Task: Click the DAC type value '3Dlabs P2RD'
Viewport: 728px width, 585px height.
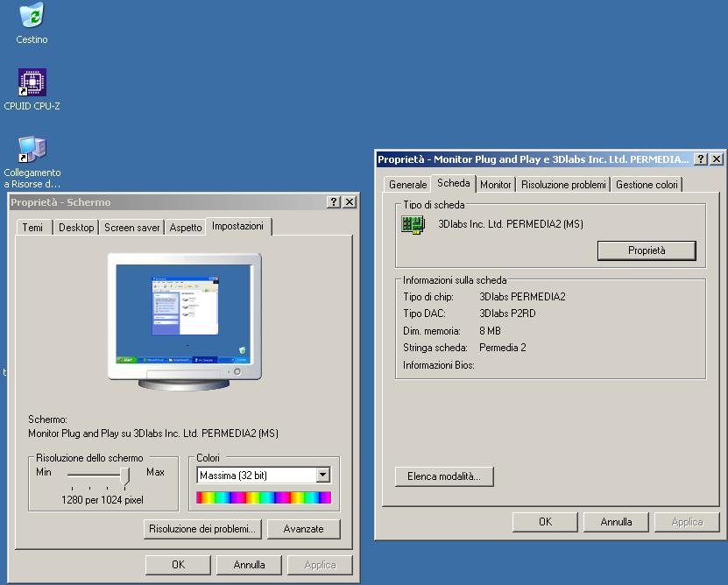Action: coord(507,314)
